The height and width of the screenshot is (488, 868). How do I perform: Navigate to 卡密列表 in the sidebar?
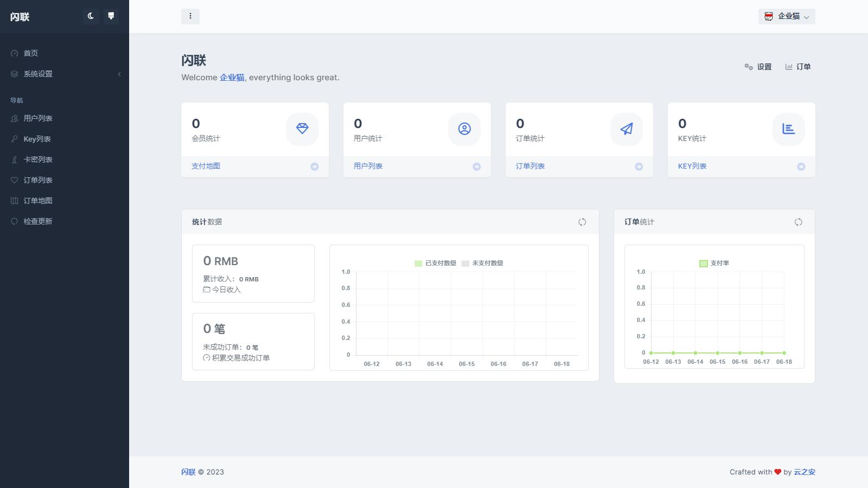coord(38,159)
